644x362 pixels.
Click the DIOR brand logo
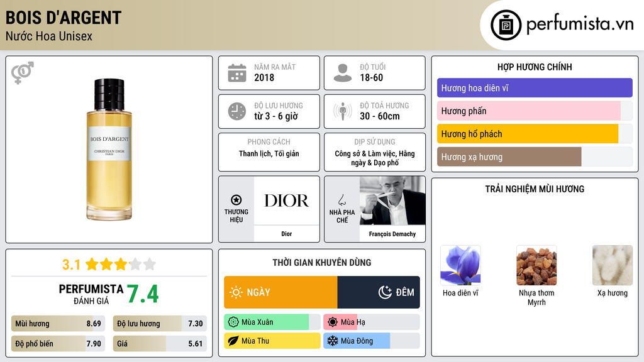pyautogui.click(x=286, y=200)
